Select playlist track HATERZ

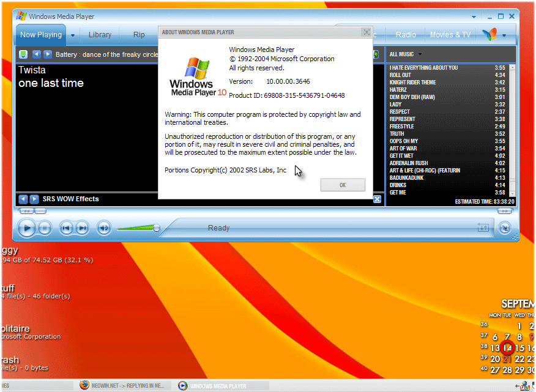coord(447,90)
